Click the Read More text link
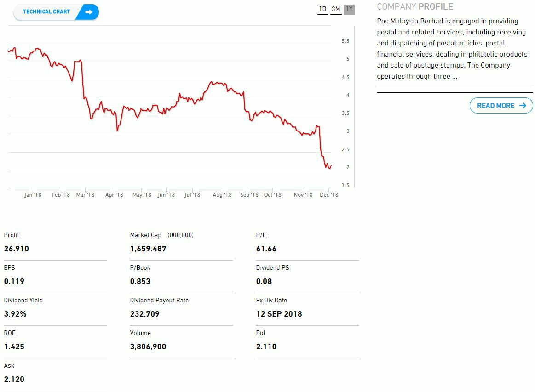 [x=495, y=106]
